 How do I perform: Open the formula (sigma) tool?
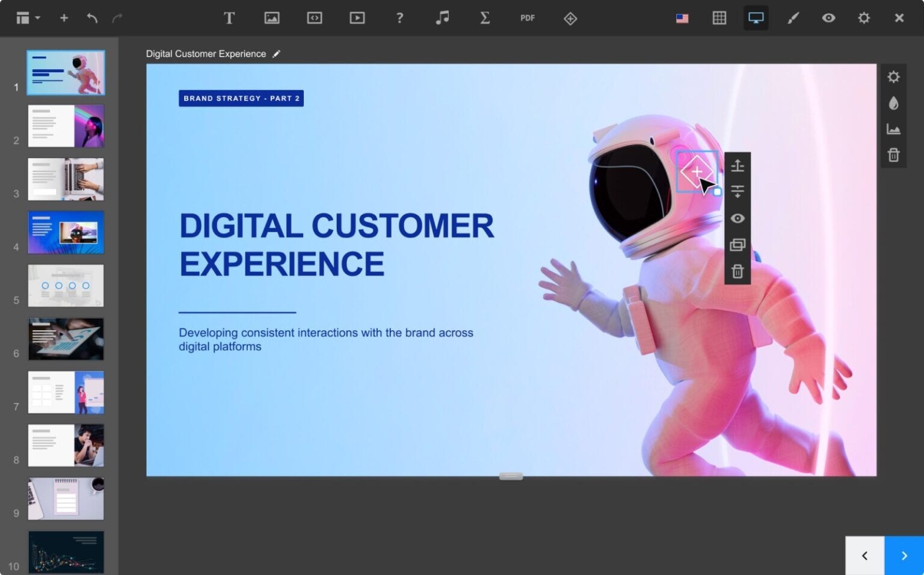click(485, 18)
